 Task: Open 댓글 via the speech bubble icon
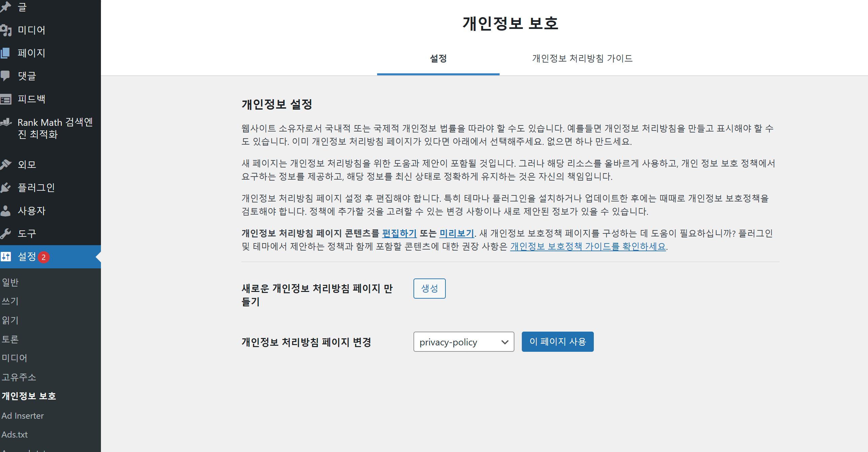pyautogui.click(x=7, y=76)
